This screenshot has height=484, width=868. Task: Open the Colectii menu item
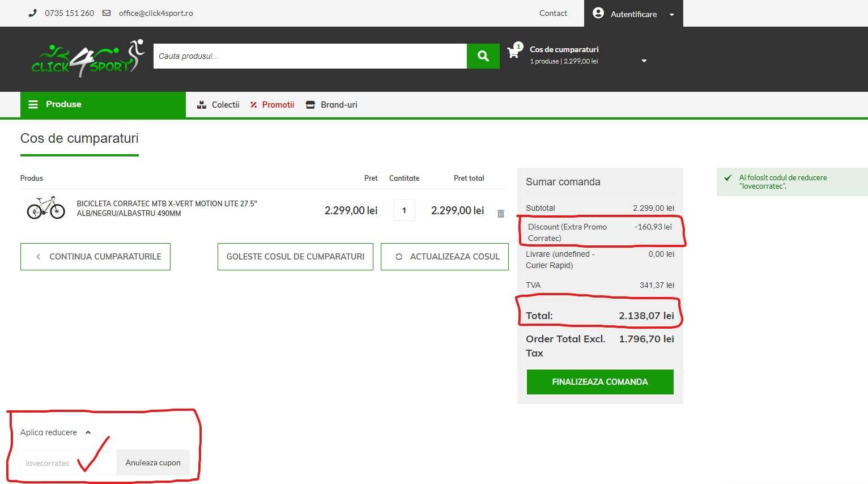(x=225, y=105)
